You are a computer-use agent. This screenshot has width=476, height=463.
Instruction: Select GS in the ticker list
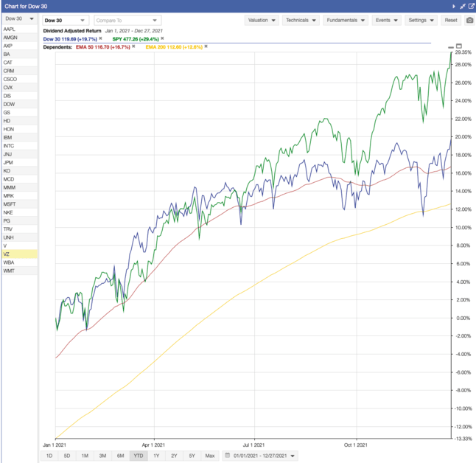(x=19, y=112)
